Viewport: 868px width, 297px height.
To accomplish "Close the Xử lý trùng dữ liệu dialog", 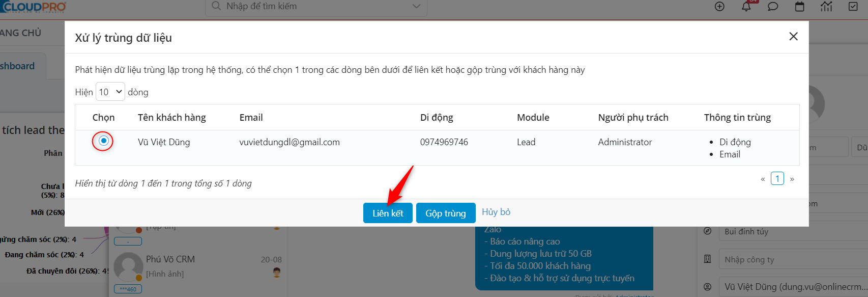I will 793,36.
